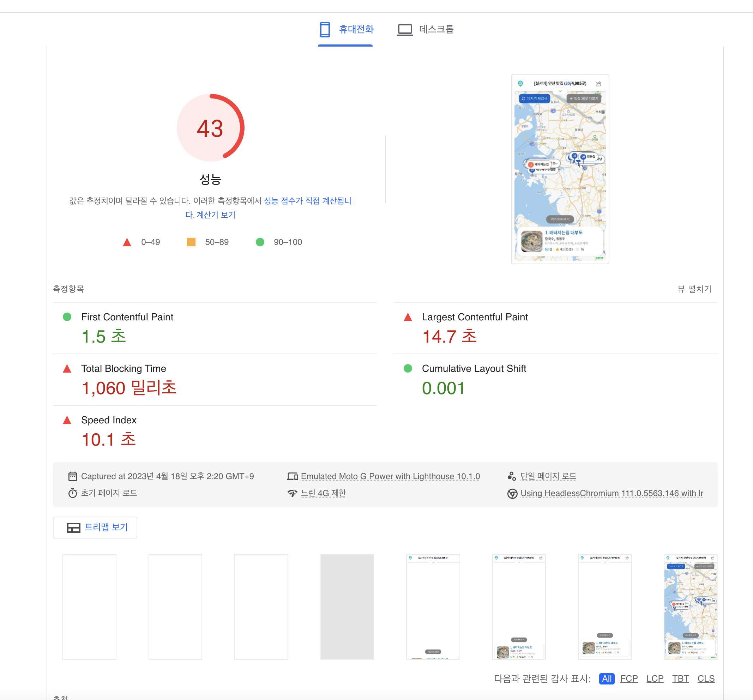Open the final map screenshot thumbnail
Screen dimensions: 753x700
pos(690,607)
